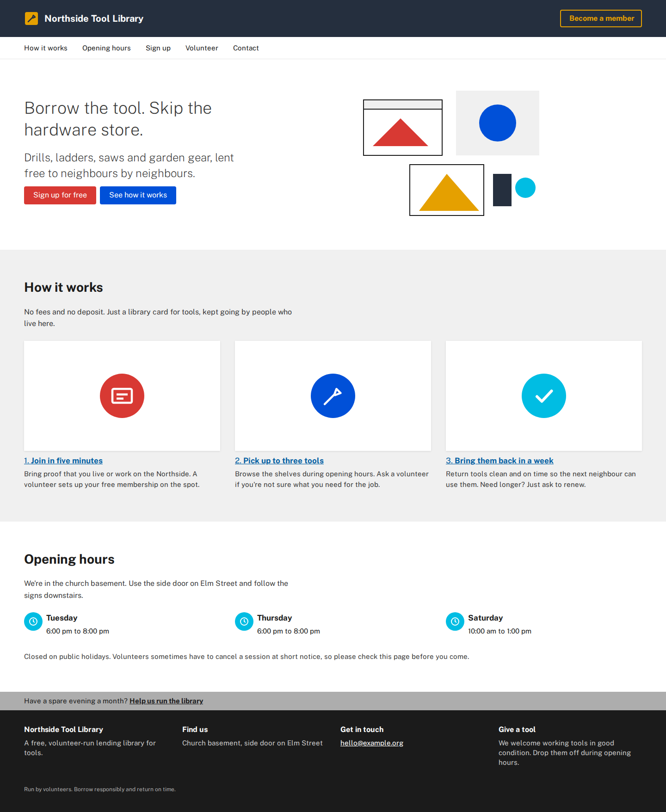Image resolution: width=666 pixels, height=812 pixels.
Task: Click the Northside Tool Library hammer logo
Action: pyautogui.click(x=31, y=18)
